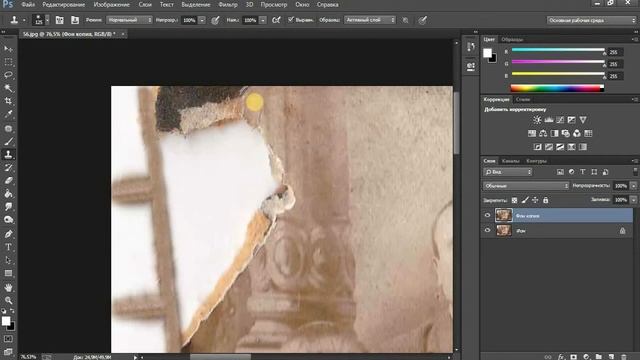Pick a color from the spectrum ramp

[x=557, y=88]
